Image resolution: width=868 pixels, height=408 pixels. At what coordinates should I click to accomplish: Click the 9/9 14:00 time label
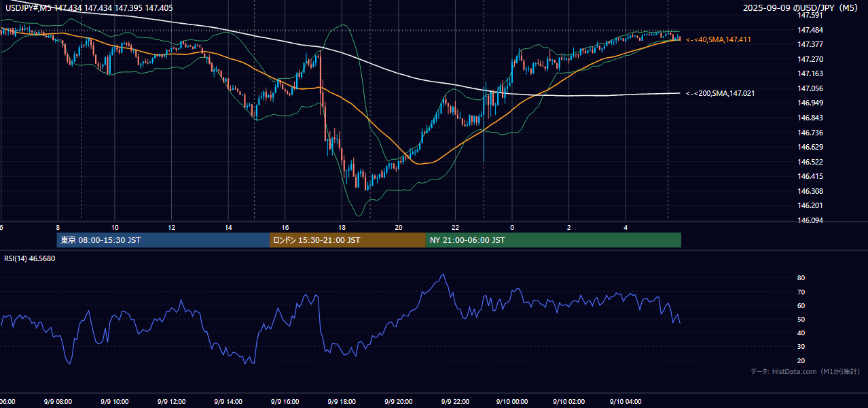pos(229,402)
